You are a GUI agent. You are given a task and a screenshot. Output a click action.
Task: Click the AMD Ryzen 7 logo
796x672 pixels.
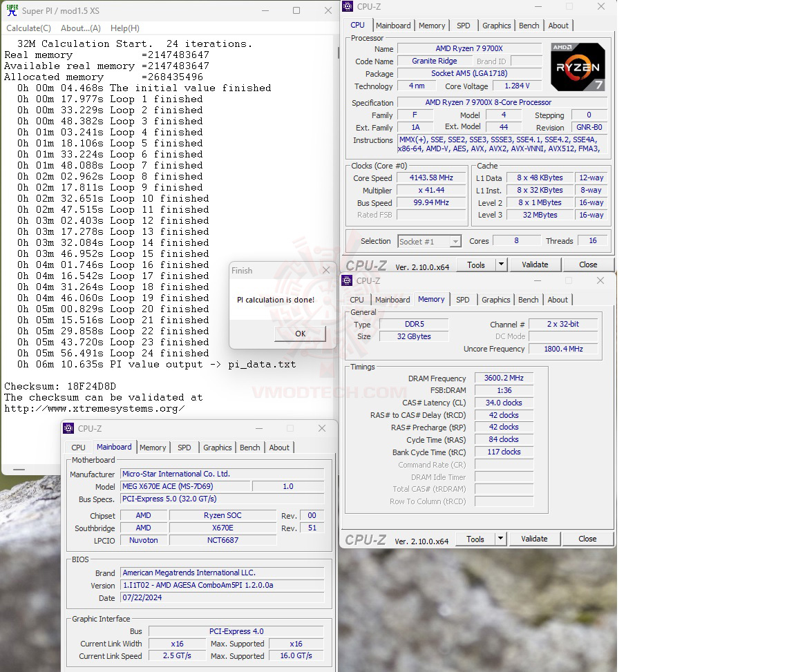click(578, 67)
